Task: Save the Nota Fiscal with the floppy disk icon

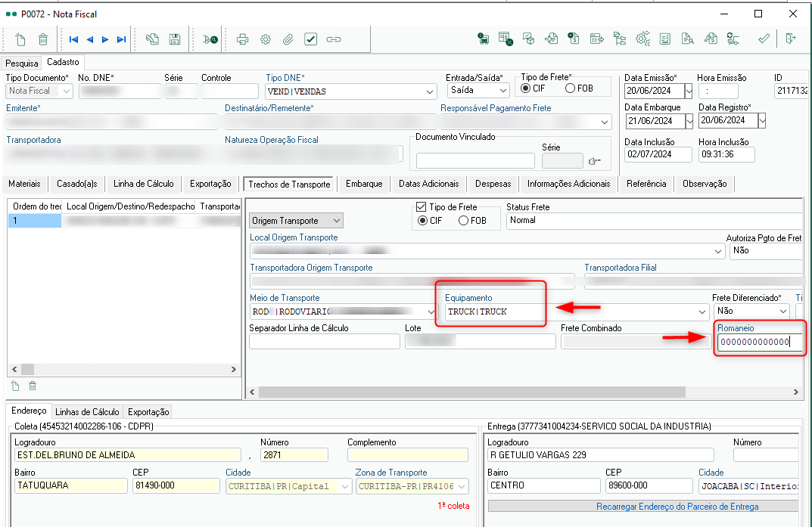Action: [x=175, y=39]
